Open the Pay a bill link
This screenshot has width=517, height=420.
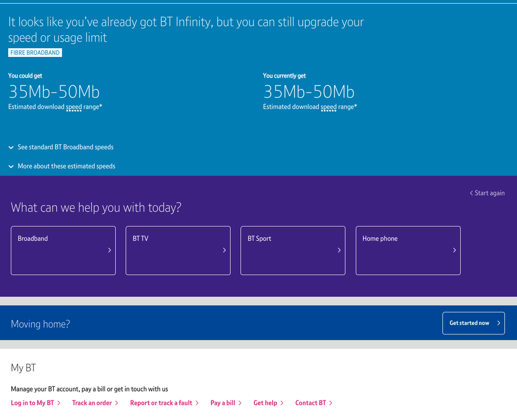point(226,403)
